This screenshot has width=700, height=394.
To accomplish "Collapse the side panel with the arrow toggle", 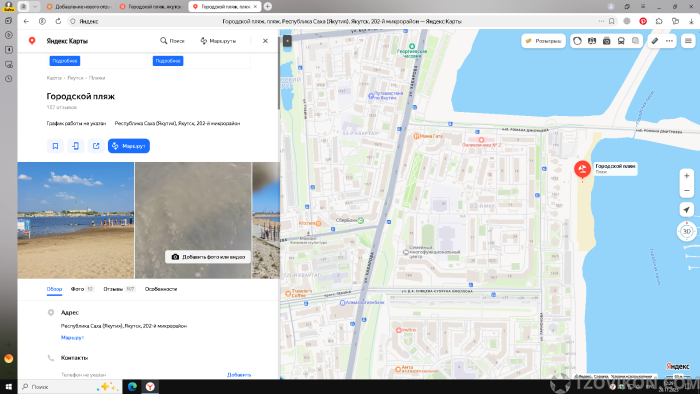I will (288, 41).
